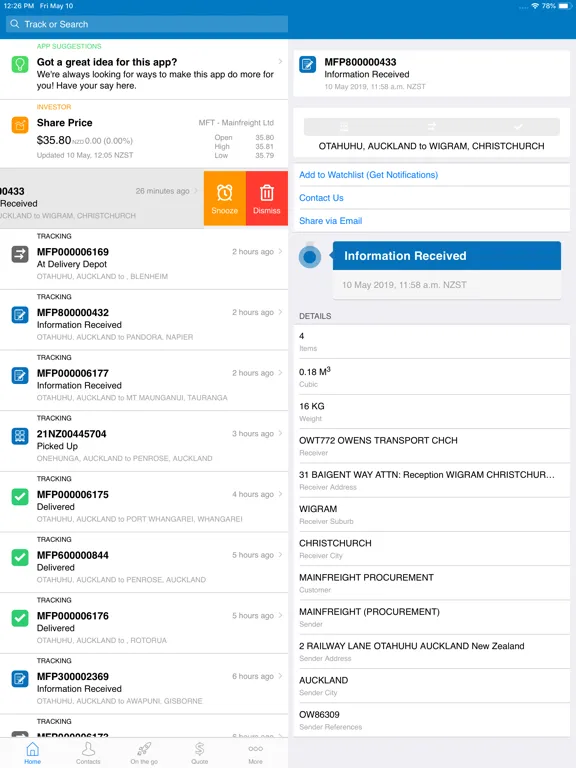Viewport: 576px width, 768px height.
Task: Click the MFP600000844 delivered checkmark icon
Action: coord(20,557)
